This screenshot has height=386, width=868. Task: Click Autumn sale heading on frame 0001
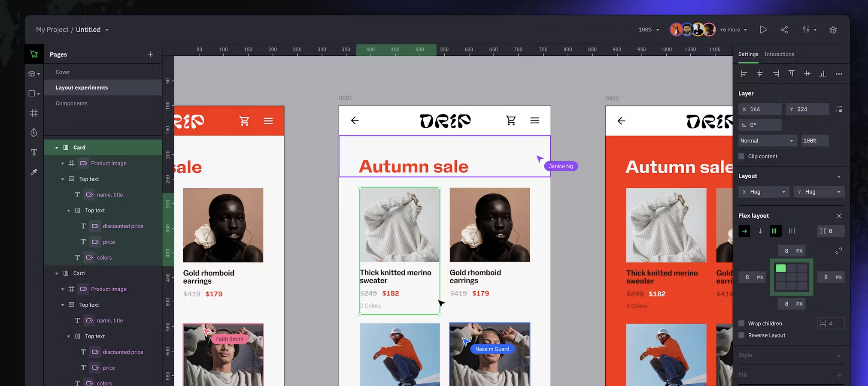click(x=413, y=166)
